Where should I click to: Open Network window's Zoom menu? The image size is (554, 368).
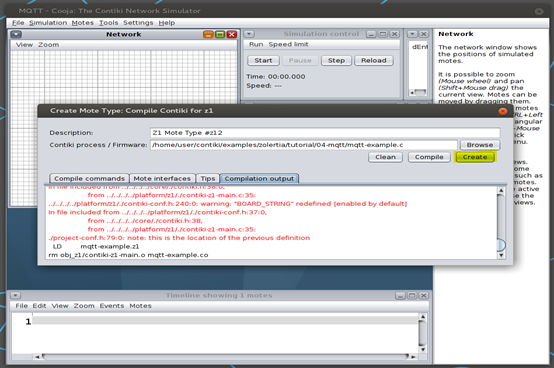(48, 45)
